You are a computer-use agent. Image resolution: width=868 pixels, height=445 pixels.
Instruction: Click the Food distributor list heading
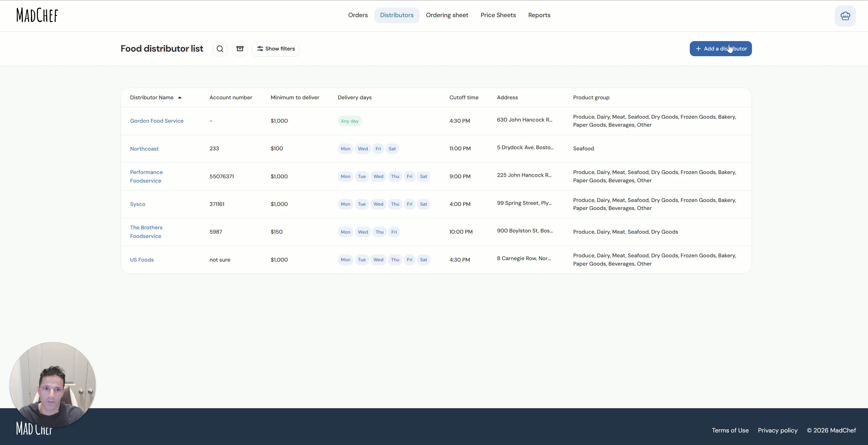[x=162, y=49]
